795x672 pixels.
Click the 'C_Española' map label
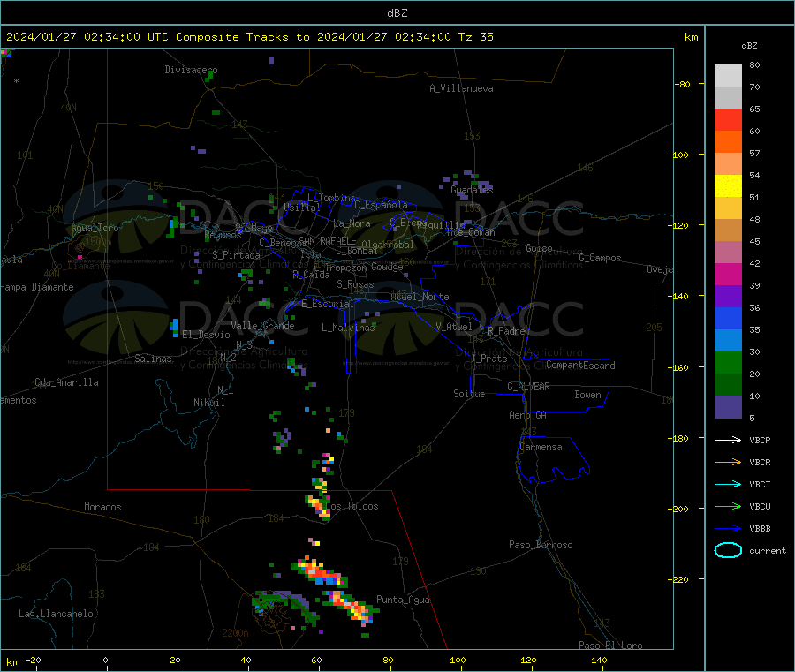pyautogui.click(x=381, y=205)
